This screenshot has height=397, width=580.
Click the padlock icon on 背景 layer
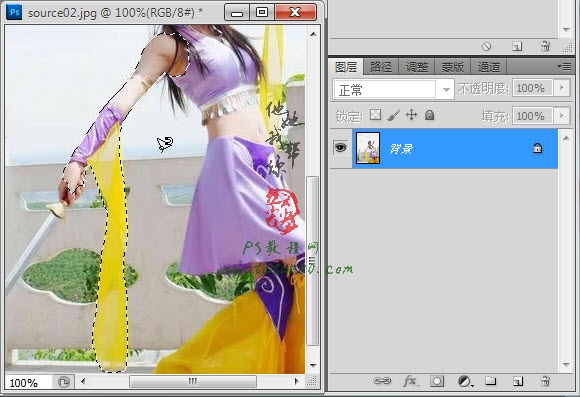(x=537, y=148)
